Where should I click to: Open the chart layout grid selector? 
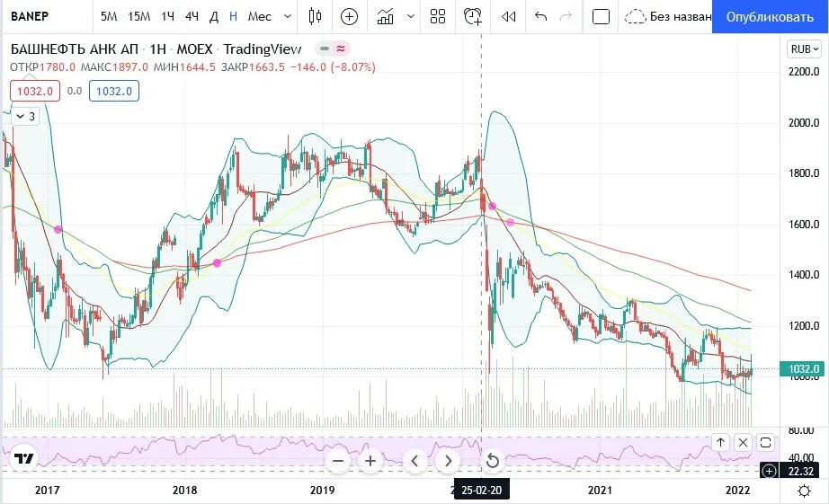point(438,16)
